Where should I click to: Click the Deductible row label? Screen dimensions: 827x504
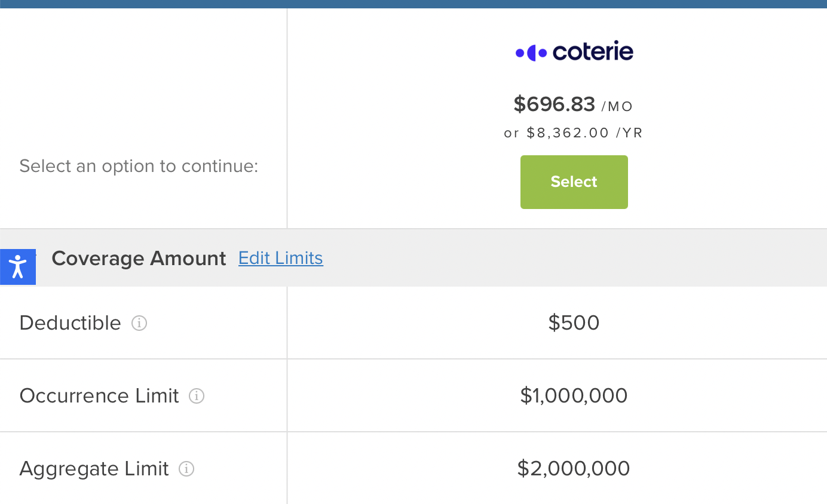point(70,323)
